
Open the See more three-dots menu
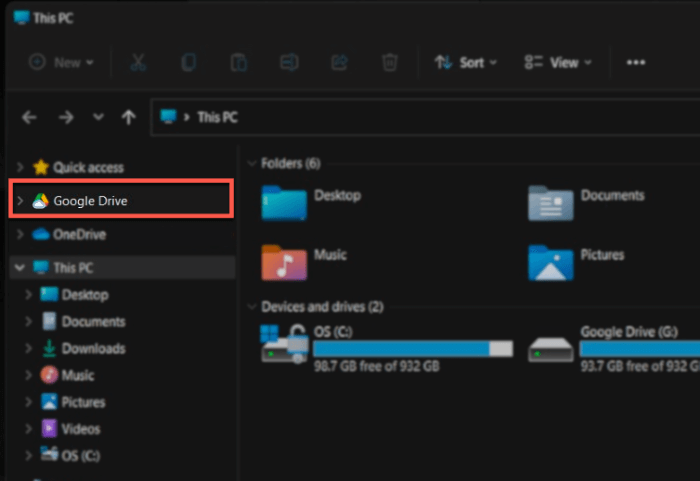point(636,63)
